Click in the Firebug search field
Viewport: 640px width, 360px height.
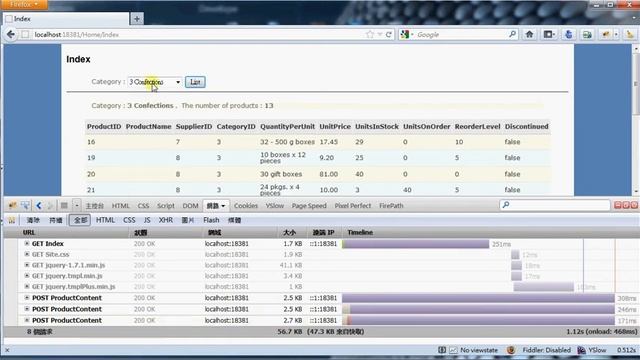555,205
